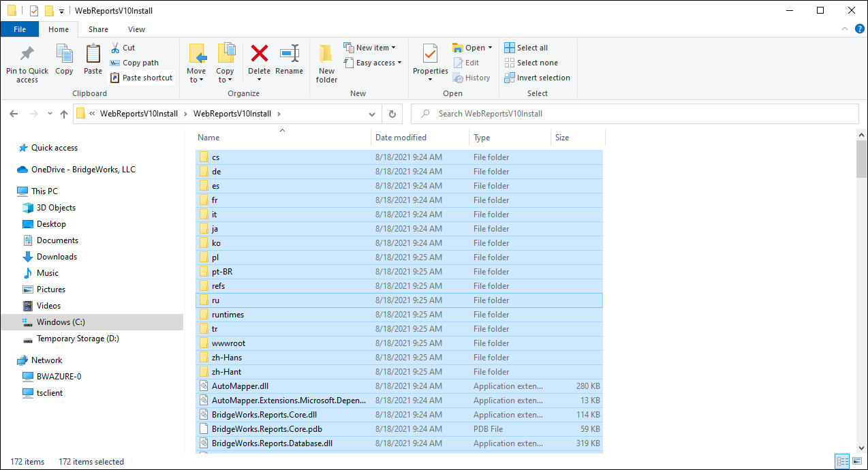This screenshot has width=868, height=470.
Task: Click the Search WebReportsV10Install box
Action: tap(634, 113)
